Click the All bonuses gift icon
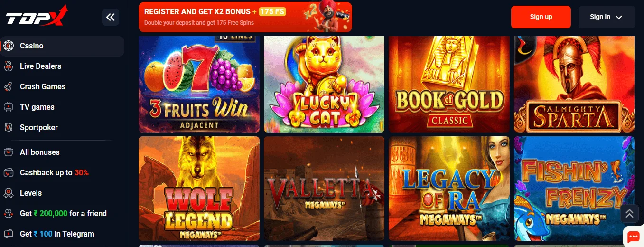The width and height of the screenshot is (644, 247). [8, 152]
